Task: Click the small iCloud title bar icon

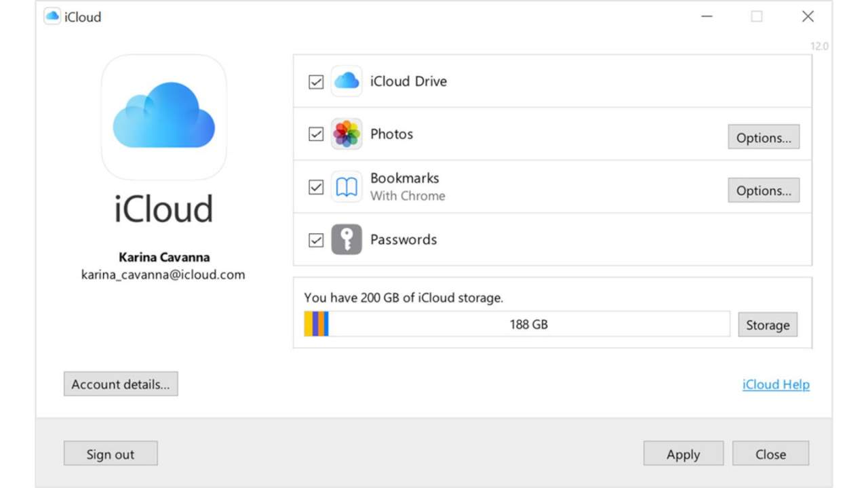Action: click(52, 16)
